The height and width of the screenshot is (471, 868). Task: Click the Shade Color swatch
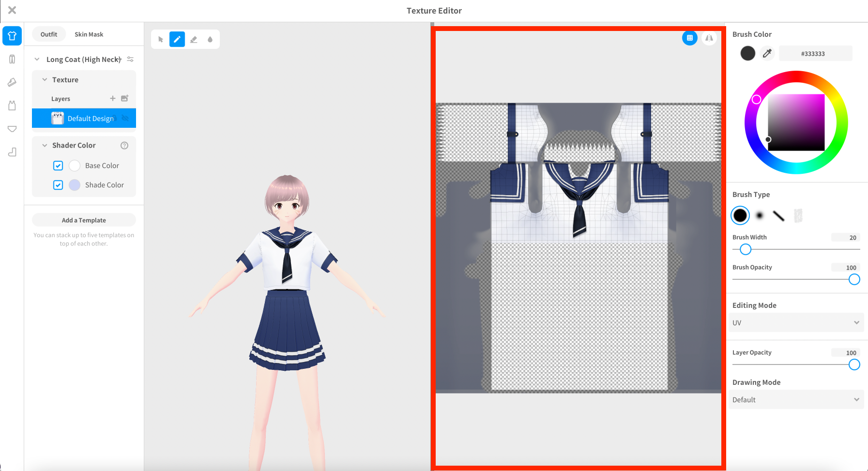point(75,185)
